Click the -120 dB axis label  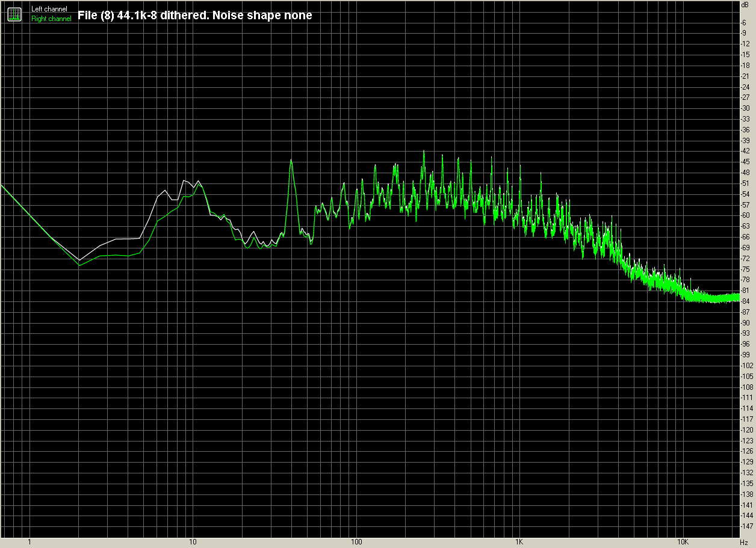click(x=747, y=430)
